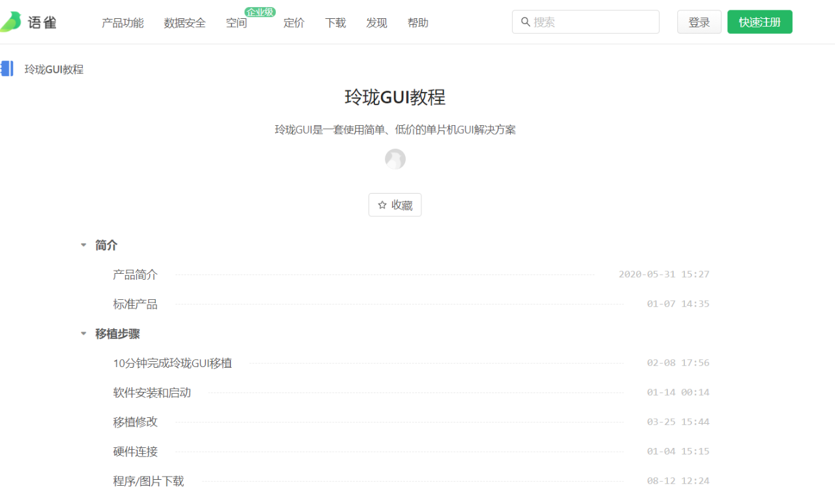Click the magnifier icon in search box

tap(525, 22)
